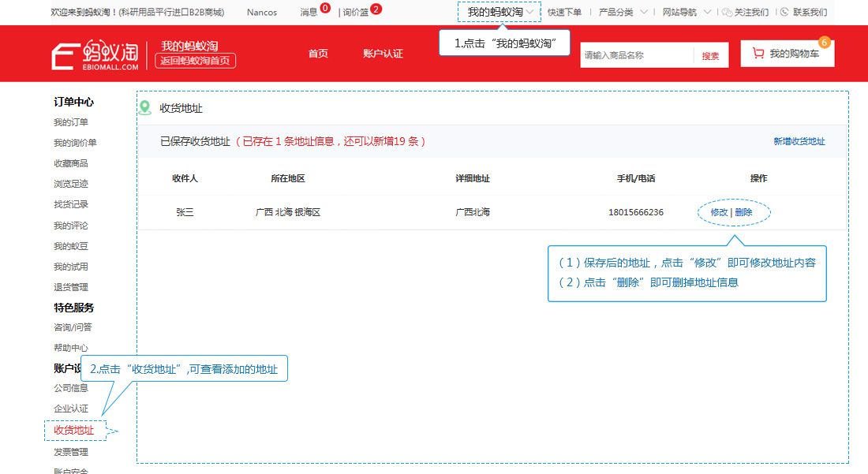Open 我的订单 in the sidebar

pos(71,122)
